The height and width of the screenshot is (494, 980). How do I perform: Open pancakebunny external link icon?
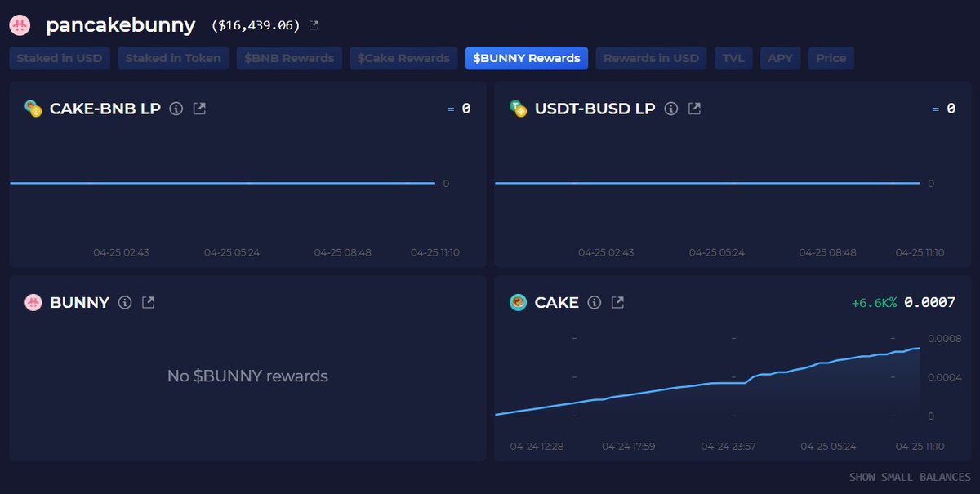(314, 25)
